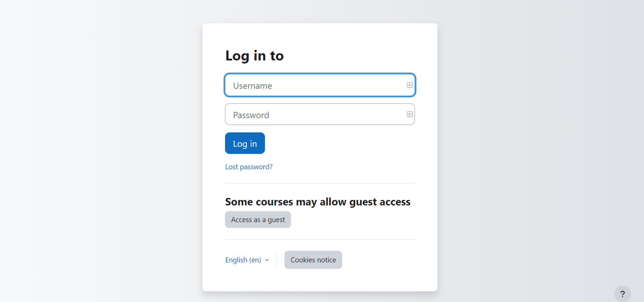The width and height of the screenshot is (644, 302).
Task: View the Cookies notice
Action: pos(313,260)
